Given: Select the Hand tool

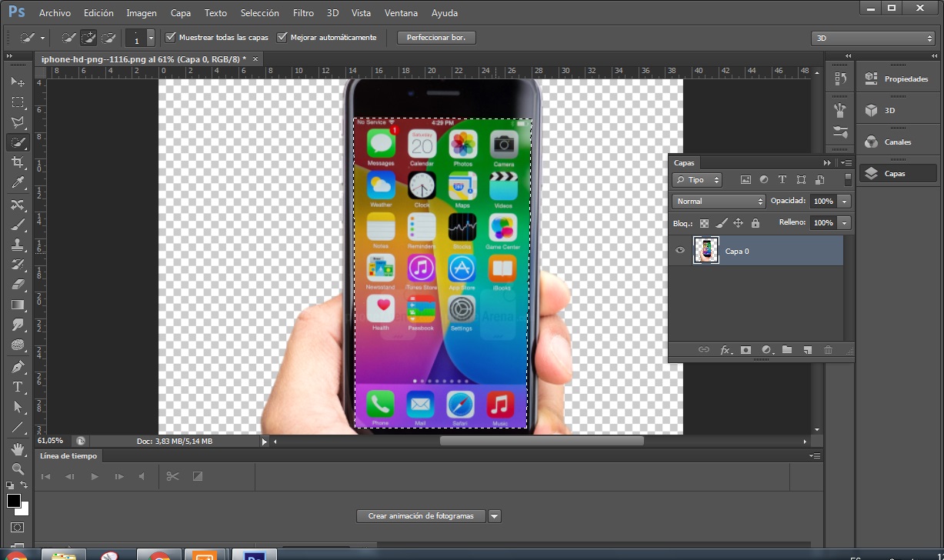Looking at the screenshot, I should pos(18,448).
